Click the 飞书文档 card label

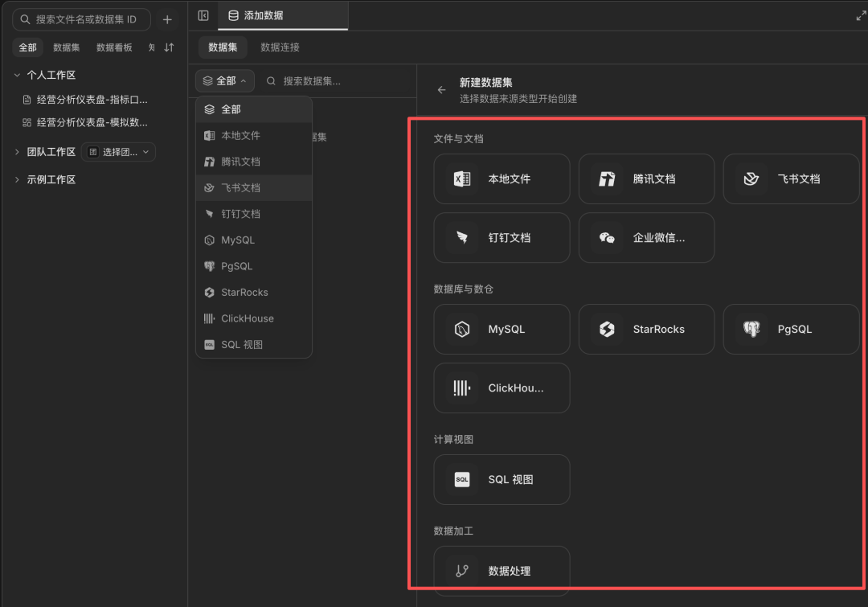[x=799, y=179]
